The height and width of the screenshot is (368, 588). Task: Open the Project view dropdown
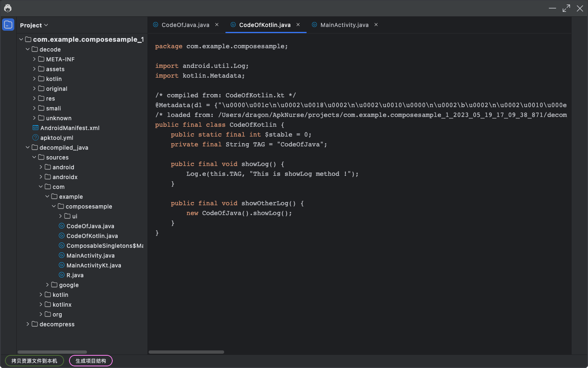(x=34, y=25)
